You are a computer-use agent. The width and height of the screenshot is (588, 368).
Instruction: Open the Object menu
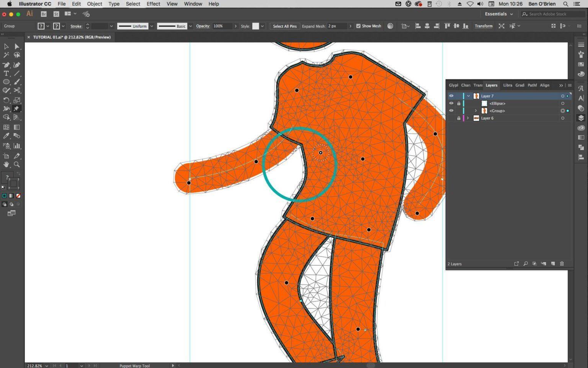point(94,4)
